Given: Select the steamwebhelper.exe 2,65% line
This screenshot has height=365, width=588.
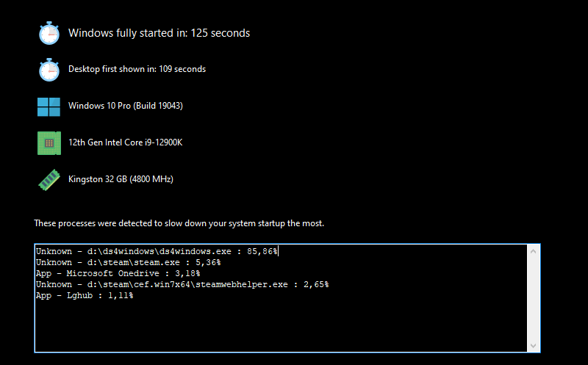Looking at the screenshot, I should click(182, 284).
